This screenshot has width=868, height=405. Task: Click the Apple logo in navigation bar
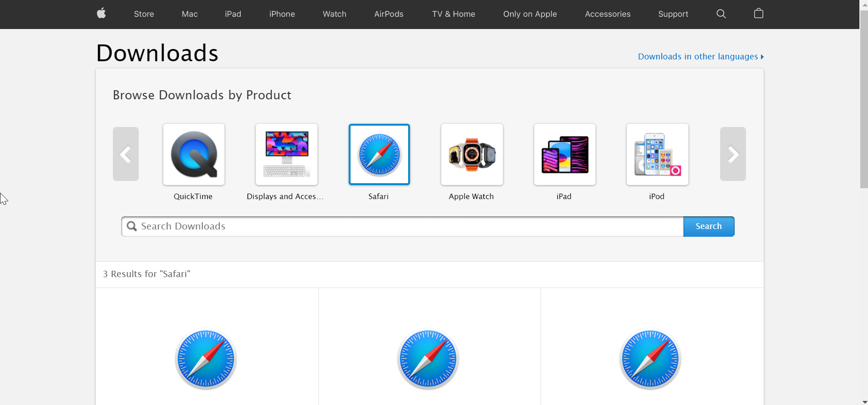click(x=102, y=13)
